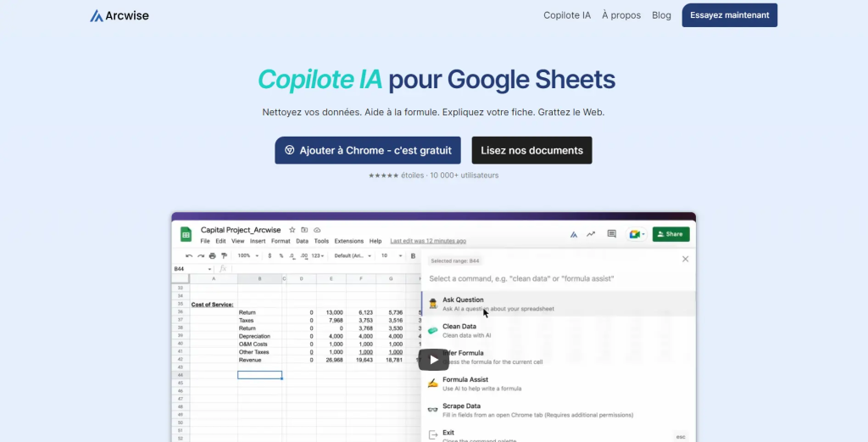Go to the À propos page
Screen dimensions: 868x442
pos(621,15)
